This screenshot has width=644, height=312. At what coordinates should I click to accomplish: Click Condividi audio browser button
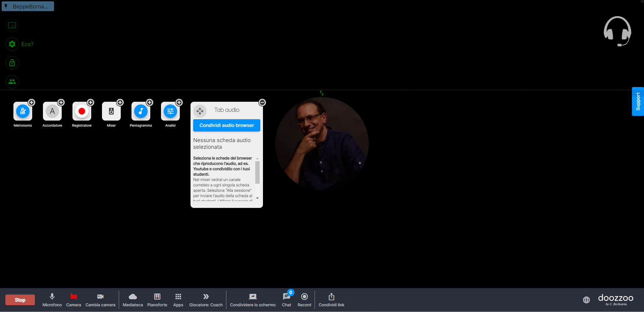tap(227, 125)
